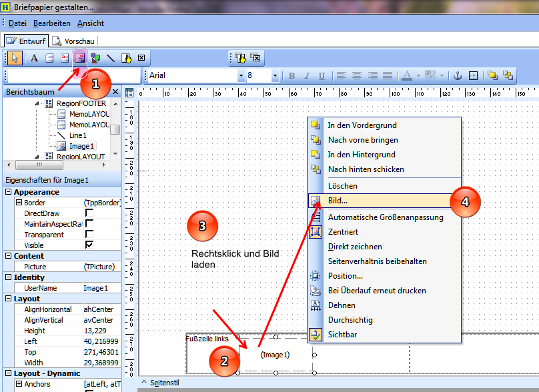539x392 pixels.
Task: Click the send to back toolbar icon
Action: click(508, 75)
